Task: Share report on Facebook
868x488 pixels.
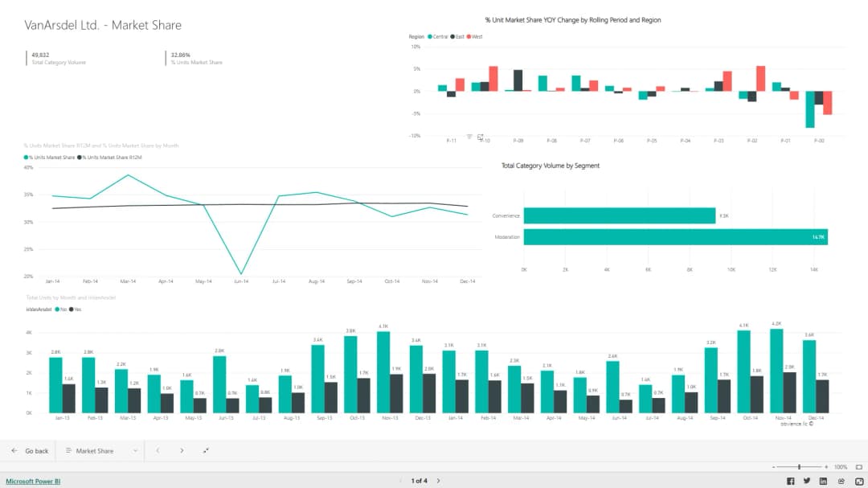Action: (791, 481)
